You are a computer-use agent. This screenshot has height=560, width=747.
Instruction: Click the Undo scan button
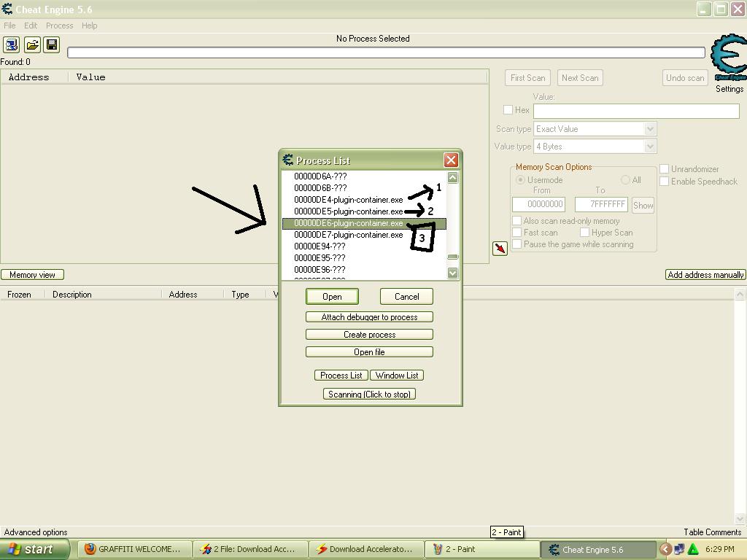685,78
